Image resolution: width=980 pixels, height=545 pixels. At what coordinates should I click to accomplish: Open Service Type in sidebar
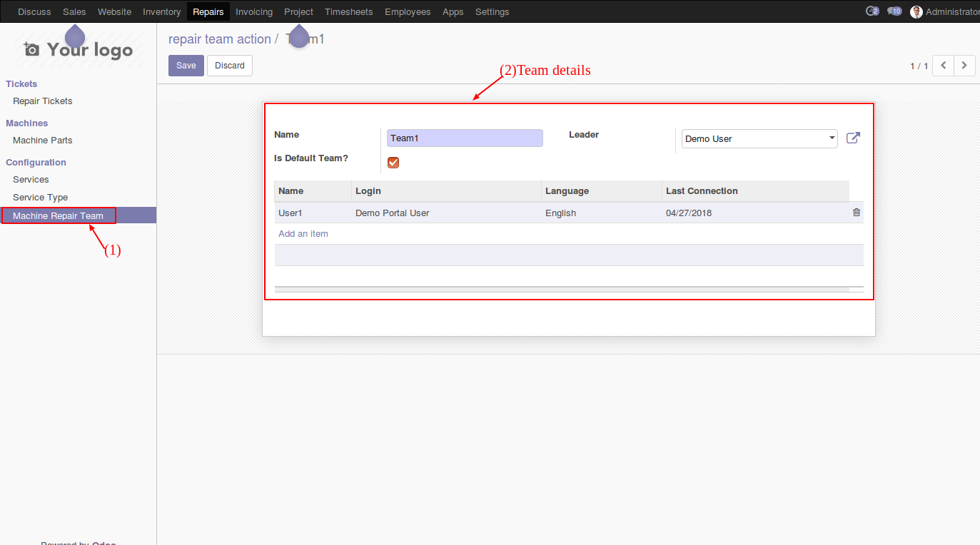pos(40,198)
